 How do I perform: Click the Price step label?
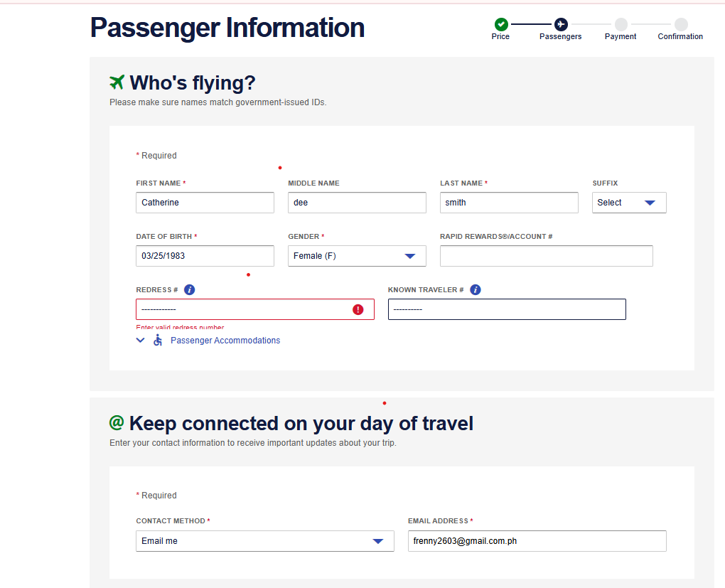point(500,37)
